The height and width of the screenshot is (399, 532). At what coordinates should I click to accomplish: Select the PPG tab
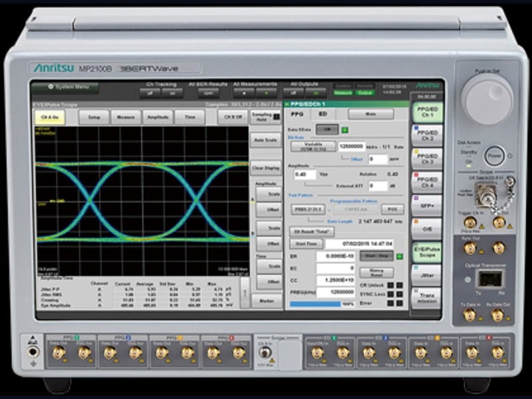(x=297, y=114)
